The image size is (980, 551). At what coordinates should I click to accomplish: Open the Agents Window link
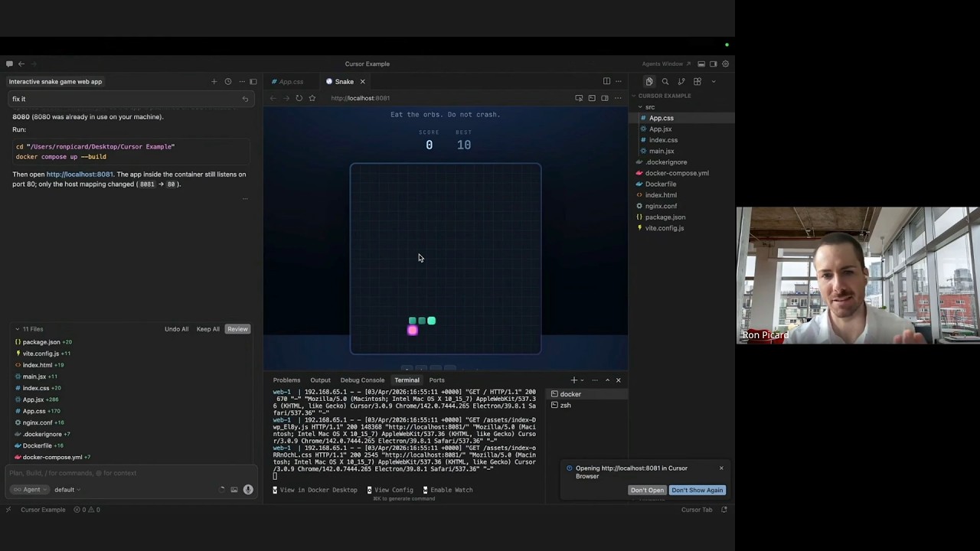click(x=666, y=64)
